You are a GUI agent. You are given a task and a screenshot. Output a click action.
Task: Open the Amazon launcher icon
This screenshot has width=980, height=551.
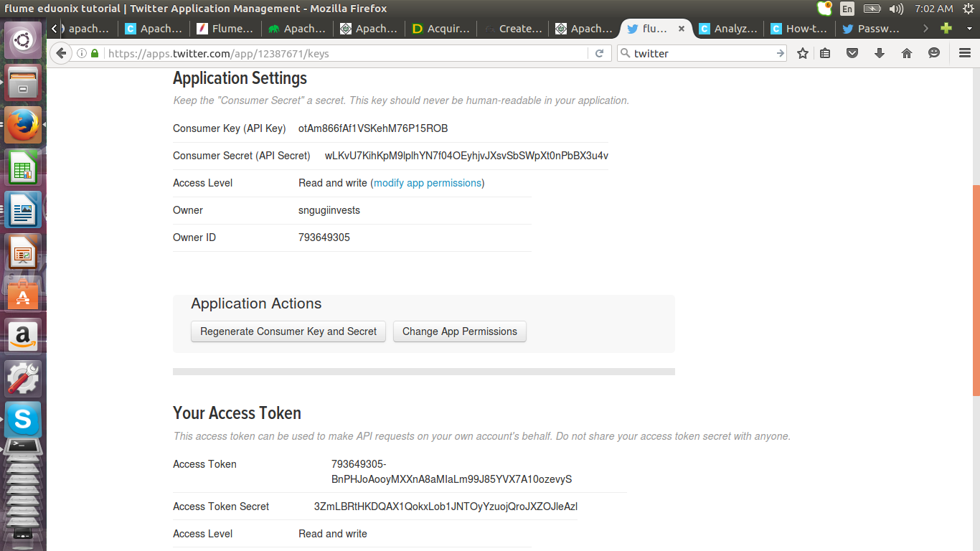(23, 336)
